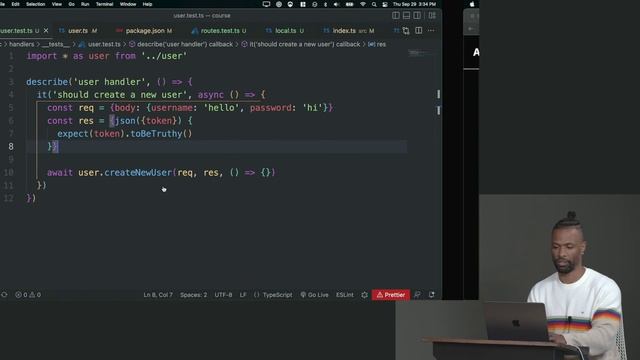This screenshot has height=360, width=640.
Task: Click the date and time clock
Action: (x=414, y=4)
